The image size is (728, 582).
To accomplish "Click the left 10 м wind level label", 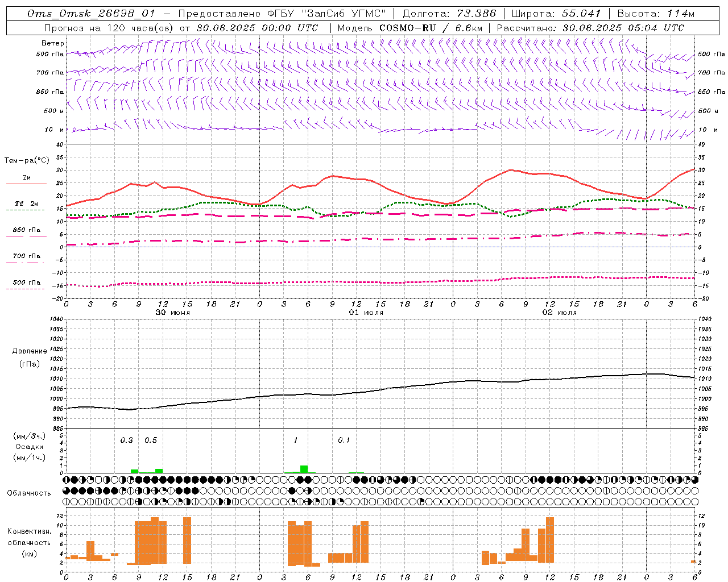I will [55, 130].
